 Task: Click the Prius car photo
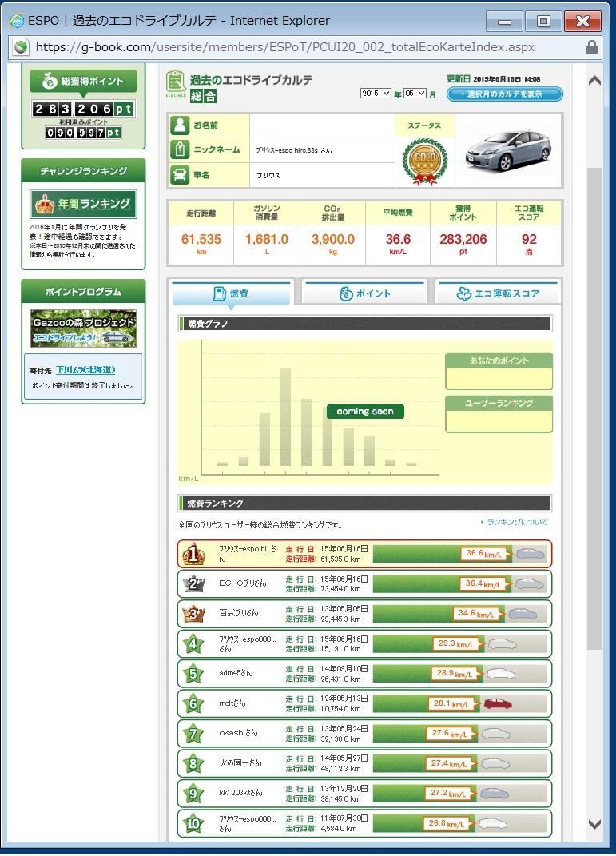point(508,151)
